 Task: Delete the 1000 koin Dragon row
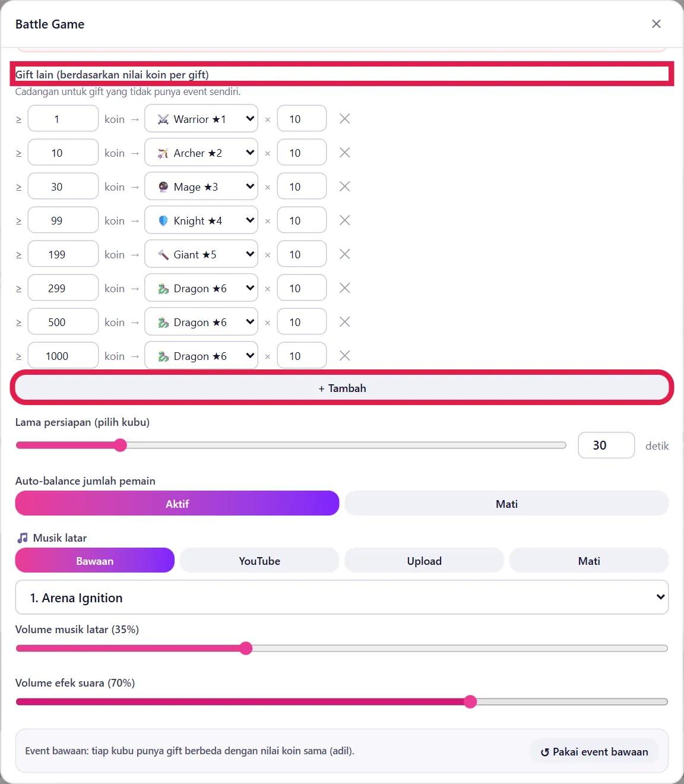point(344,356)
